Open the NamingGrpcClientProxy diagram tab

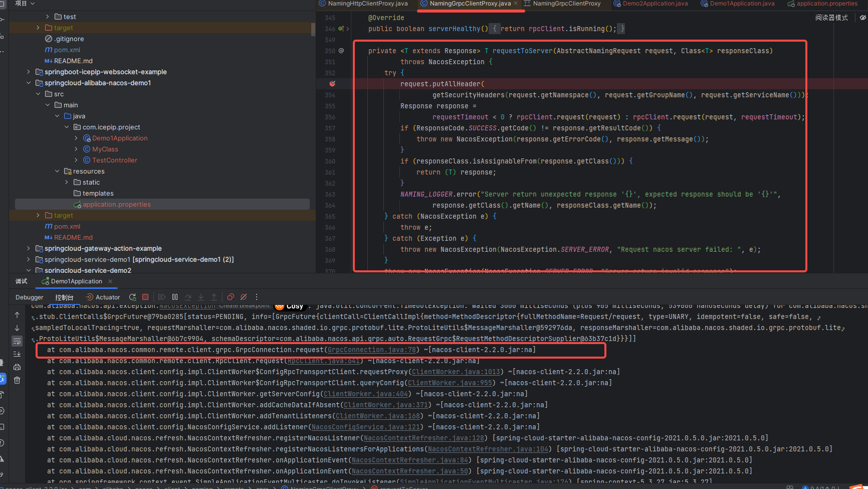click(x=562, y=4)
